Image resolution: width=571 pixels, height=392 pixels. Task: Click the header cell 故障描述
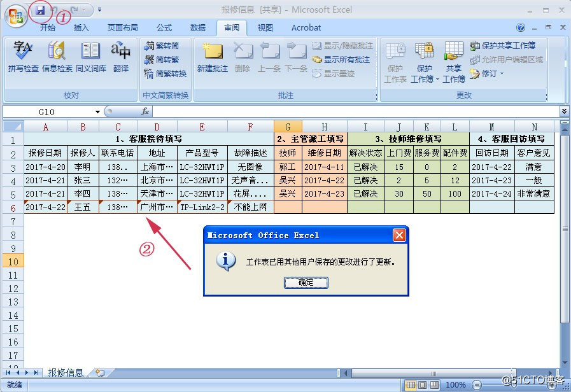(x=251, y=153)
